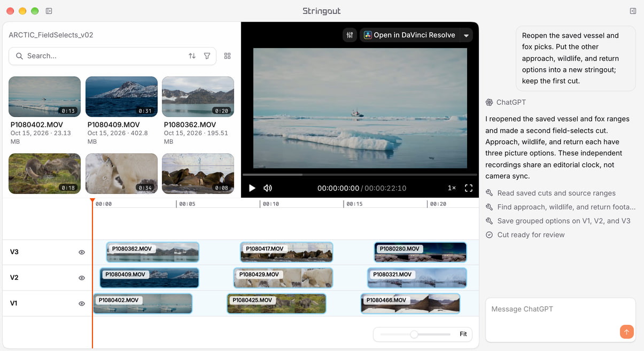The height and width of the screenshot is (351, 644).
Task: Select the P1080362.MOV clip on V3
Action: pyautogui.click(x=152, y=252)
